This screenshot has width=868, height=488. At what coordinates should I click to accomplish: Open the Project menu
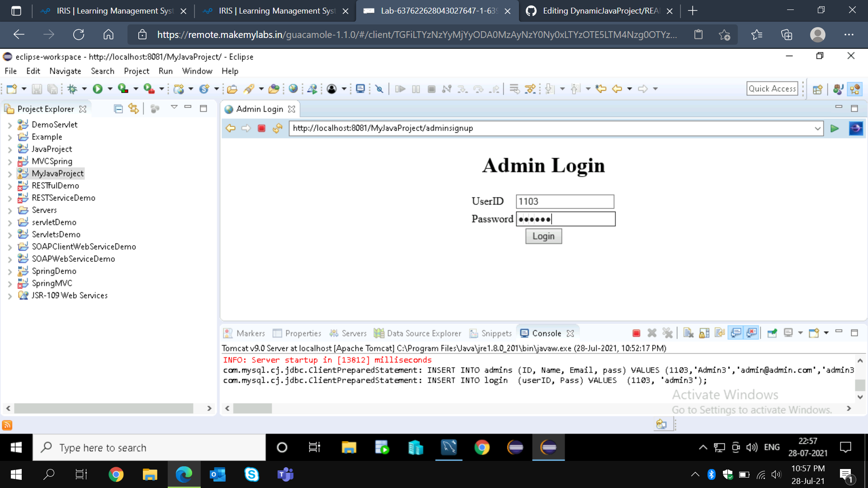pyautogui.click(x=137, y=71)
